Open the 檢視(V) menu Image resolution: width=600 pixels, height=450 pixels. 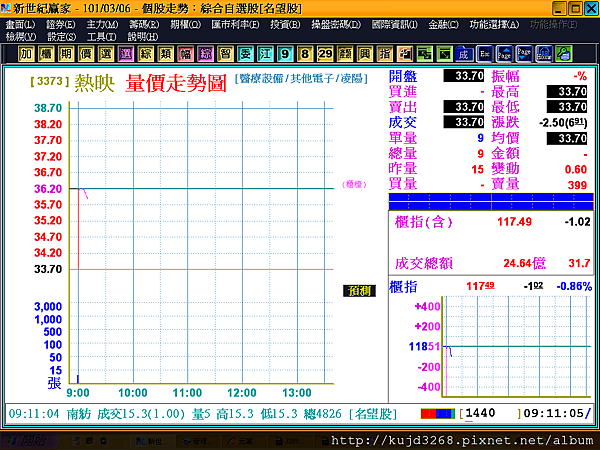[21, 37]
